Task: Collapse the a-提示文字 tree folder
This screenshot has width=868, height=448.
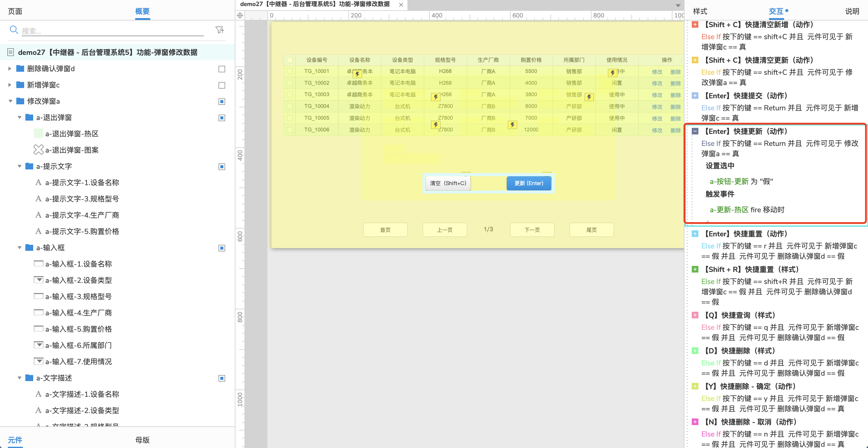Action: tap(19, 166)
